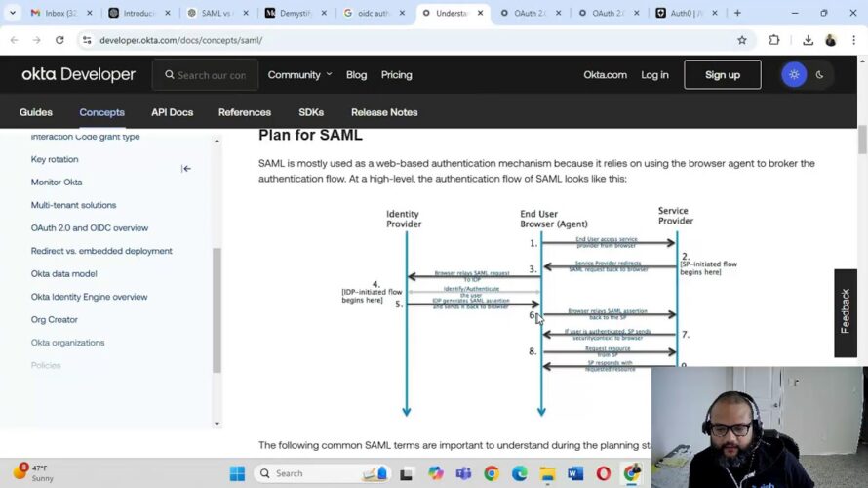Image resolution: width=868 pixels, height=488 pixels.
Task: Click the Log in link
Action: [654, 75]
